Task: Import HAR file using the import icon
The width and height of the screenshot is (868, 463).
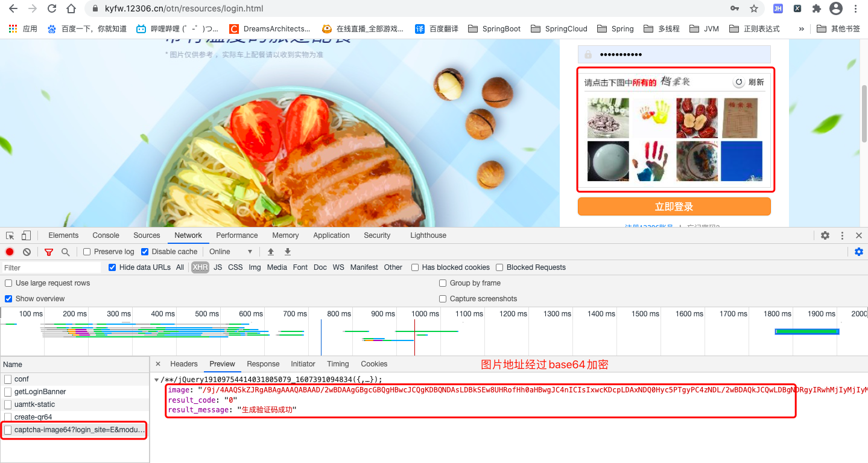Action: tap(271, 252)
